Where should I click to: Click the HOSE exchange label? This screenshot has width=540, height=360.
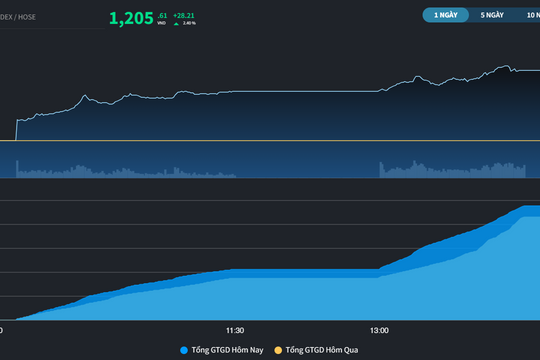[27, 17]
